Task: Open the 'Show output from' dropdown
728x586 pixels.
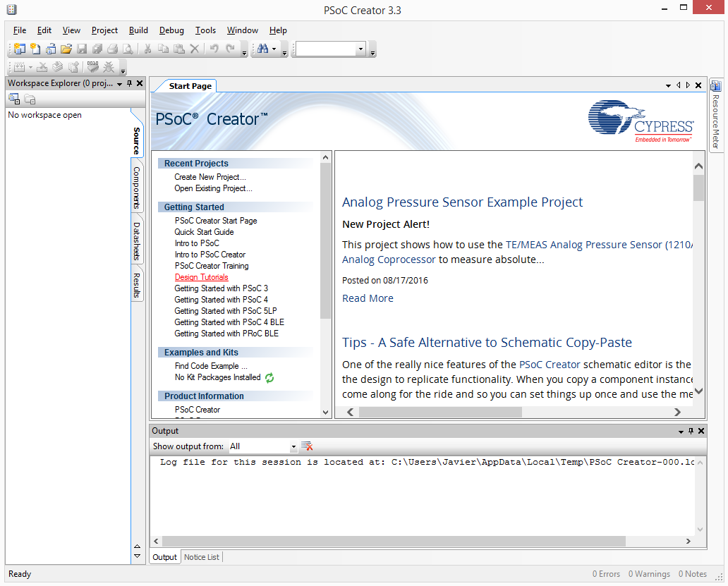Action: click(x=293, y=446)
